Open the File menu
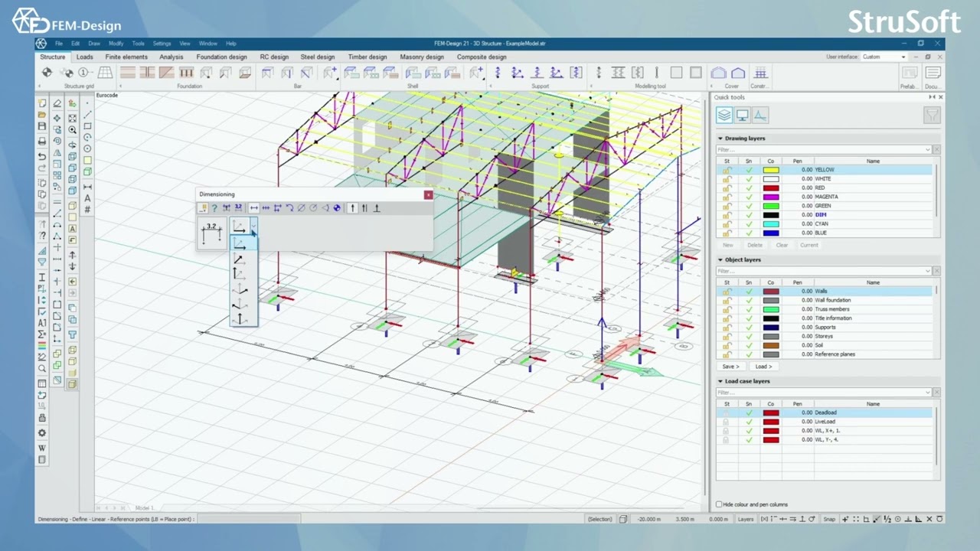 click(59, 44)
